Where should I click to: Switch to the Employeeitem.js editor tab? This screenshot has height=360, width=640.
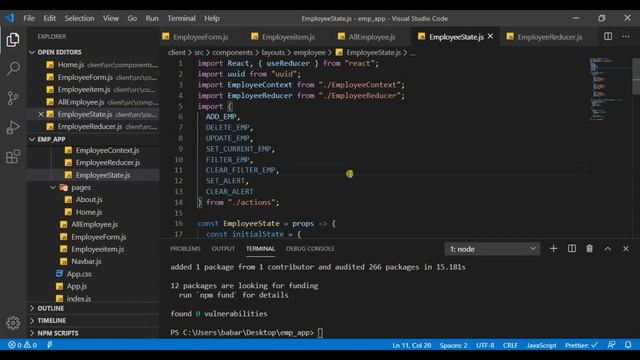click(x=288, y=37)
